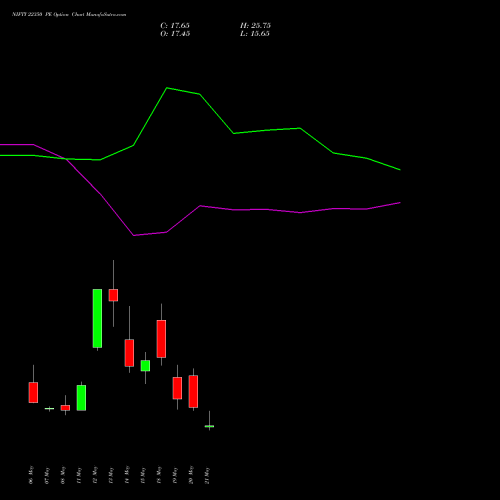This screenshot has width=500, height=500.
Task: Click the chart title text starting with NIFTY
Action: tap(69, 15)
